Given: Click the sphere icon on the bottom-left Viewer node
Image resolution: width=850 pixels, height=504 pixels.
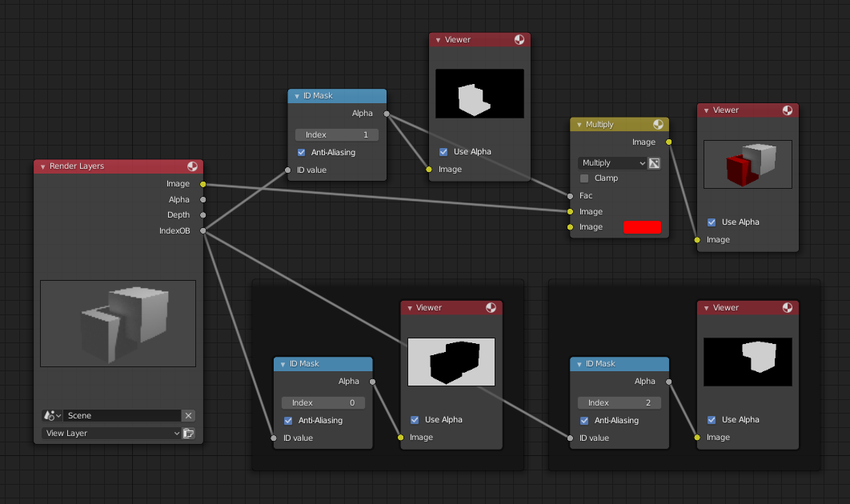Looking at the screenshot, I should tap(493, 307).
